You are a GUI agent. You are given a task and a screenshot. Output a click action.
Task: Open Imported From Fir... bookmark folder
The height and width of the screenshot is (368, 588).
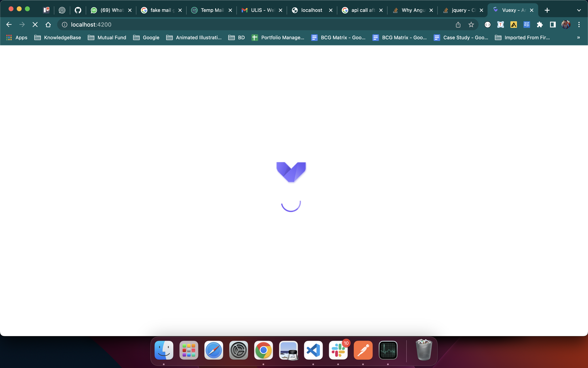point(522,37)
